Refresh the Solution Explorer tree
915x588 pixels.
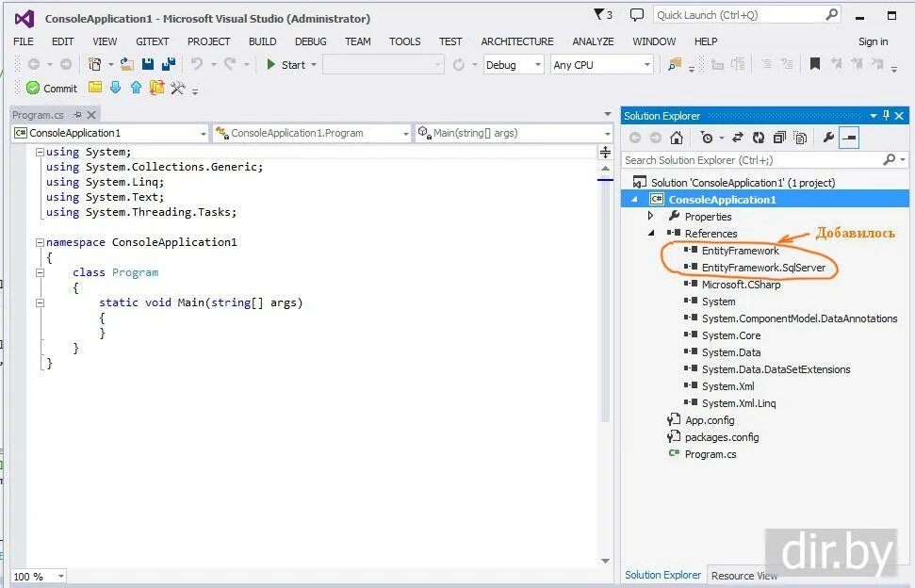click(x=758, y=138)
